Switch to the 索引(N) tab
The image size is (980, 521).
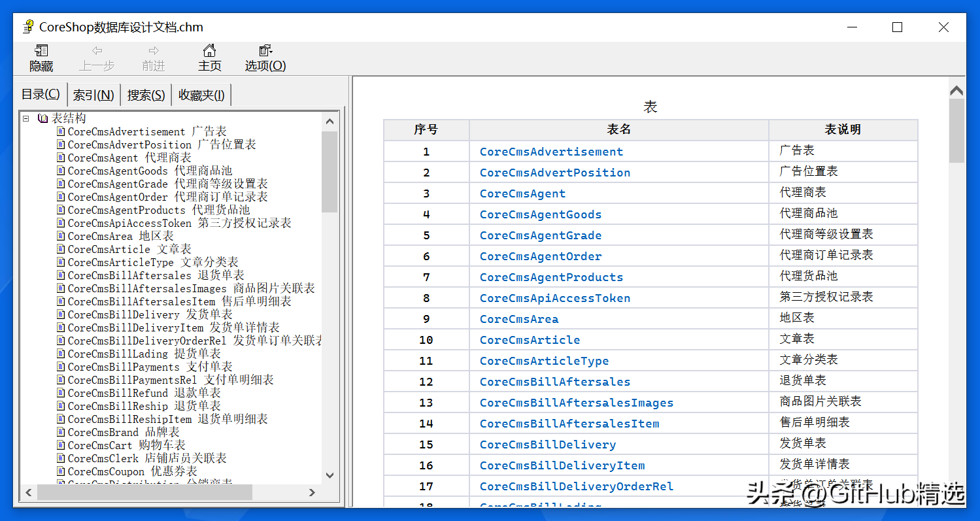93,95
